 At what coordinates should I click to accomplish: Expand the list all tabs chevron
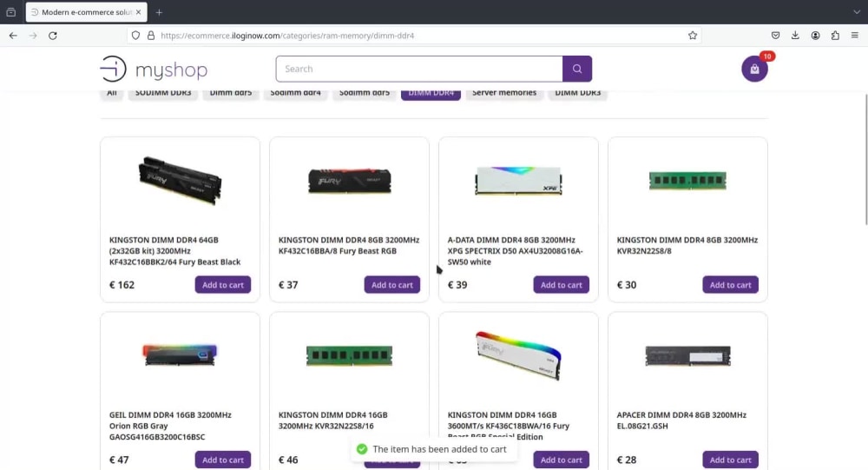[857, 11]
